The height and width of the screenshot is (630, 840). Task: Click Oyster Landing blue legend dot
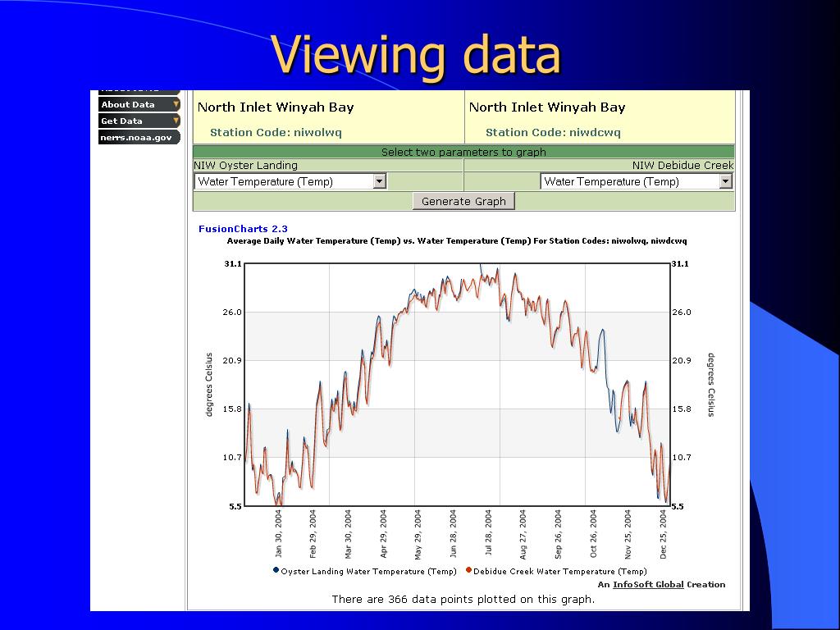coord(276,570)
